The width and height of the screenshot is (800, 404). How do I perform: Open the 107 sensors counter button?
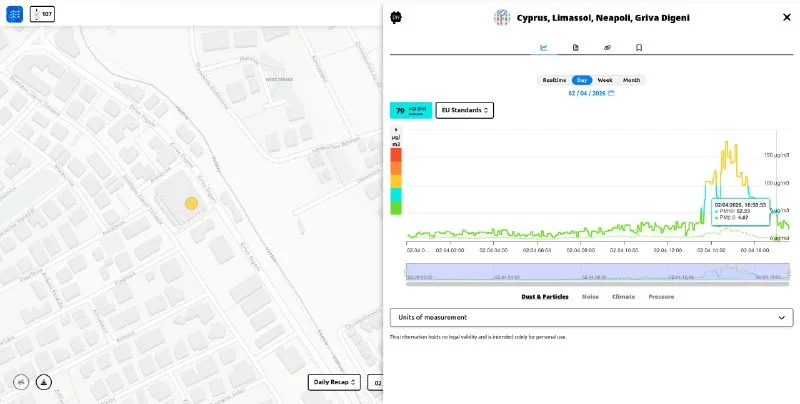pyautogui.click(x=42, y=14)
